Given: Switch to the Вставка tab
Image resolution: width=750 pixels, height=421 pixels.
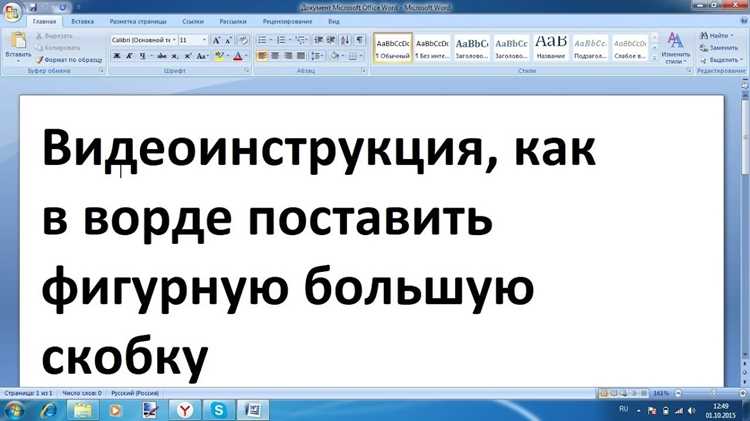Looking at the screenshot, I should (82, 22).
